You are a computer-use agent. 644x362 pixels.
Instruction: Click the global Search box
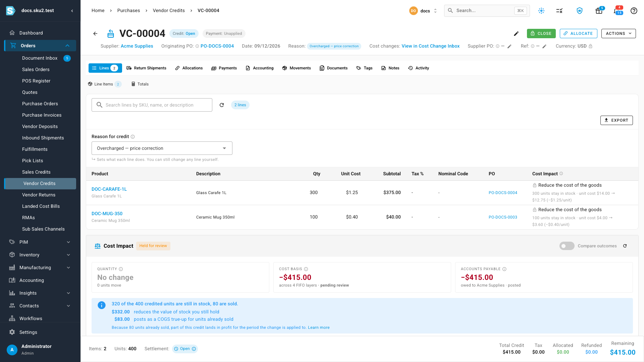click(487, 11)
